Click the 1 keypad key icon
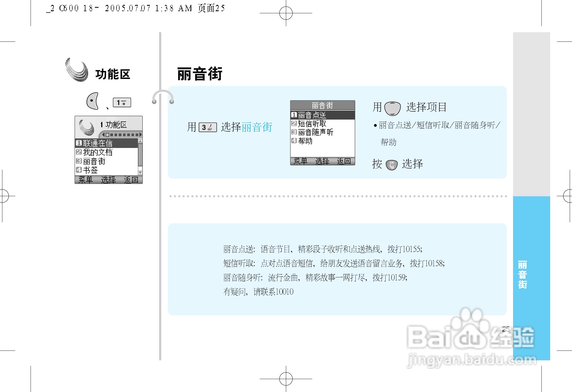Screen dimensions: 572x392 click(x=123, y=102)
